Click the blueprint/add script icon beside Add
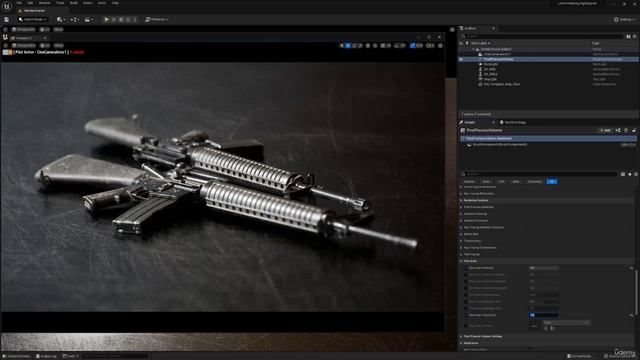 click(x=618, y=130)
